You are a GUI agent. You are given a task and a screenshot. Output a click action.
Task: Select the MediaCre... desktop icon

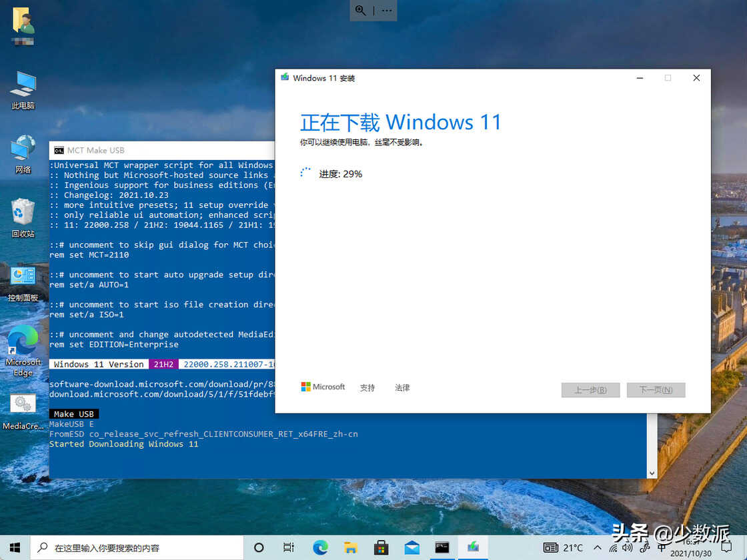coord(23,413)
